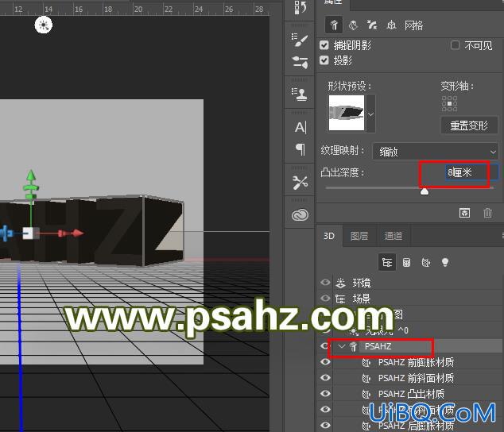504x432 pixels.
Task: Filter 3D panel by materials
Action: tap(426, 262)
